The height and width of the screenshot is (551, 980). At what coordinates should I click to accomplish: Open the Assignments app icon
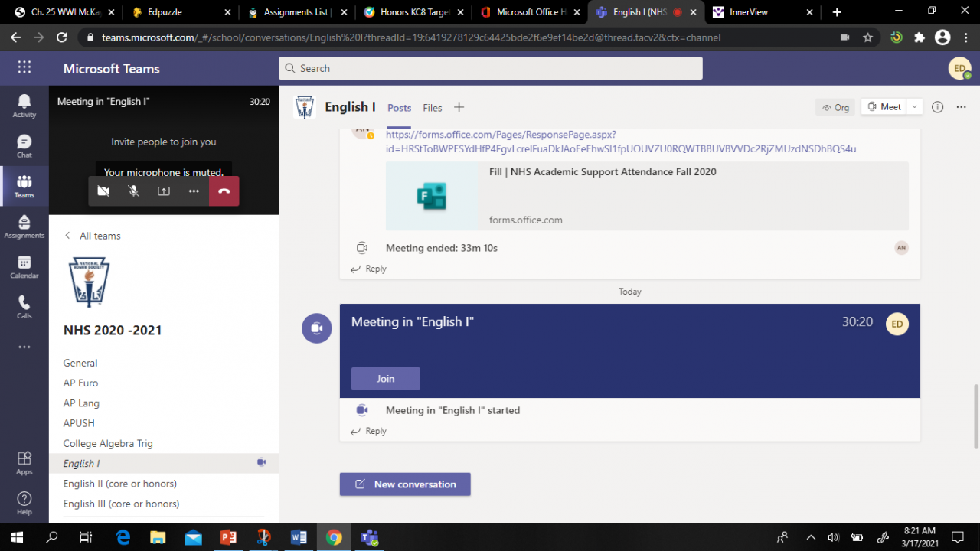[24, 227]
